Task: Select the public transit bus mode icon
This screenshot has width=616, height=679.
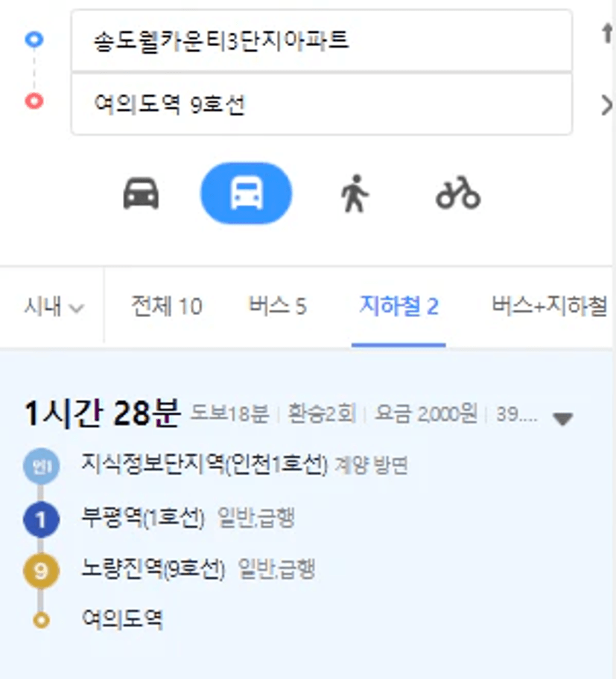Action: coord(246,193)
